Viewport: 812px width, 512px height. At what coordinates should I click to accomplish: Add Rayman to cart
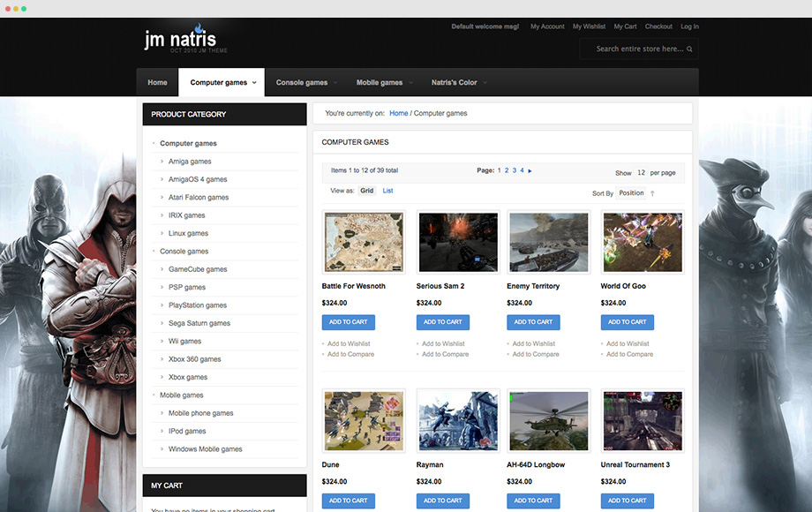(x=443, y=501)
